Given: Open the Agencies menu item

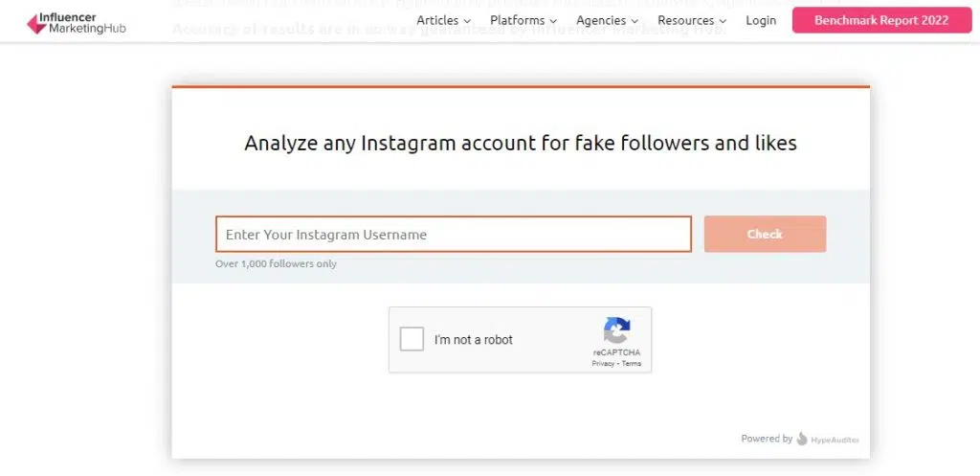Looking at the screenshot, I should [x=601, y=20].
